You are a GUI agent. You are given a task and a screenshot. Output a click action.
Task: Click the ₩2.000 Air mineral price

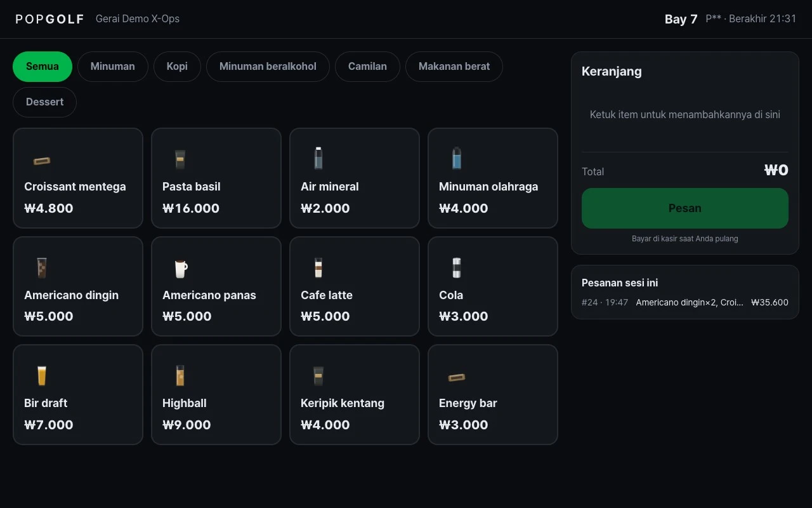pyautogui.click(x=325, y=208)
